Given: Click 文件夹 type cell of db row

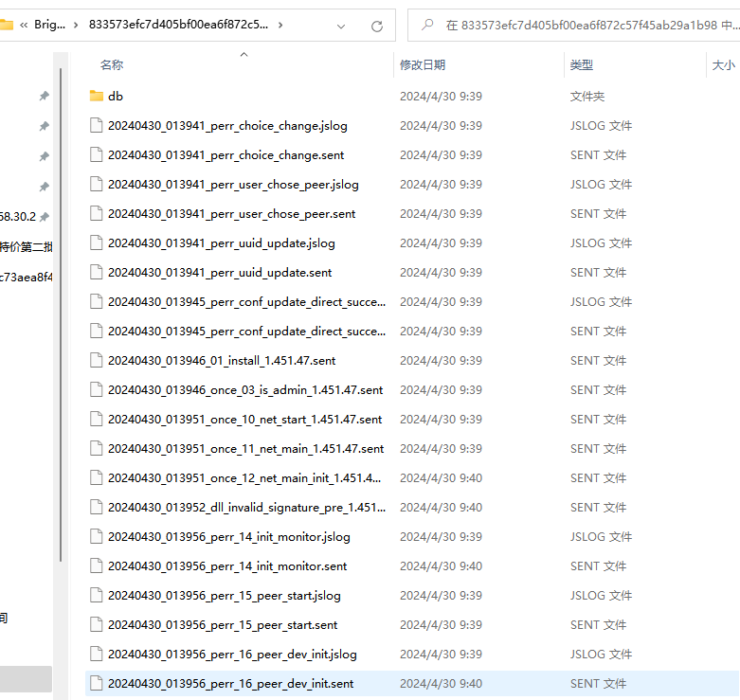Looking at the screenshot, I should 587,97.
